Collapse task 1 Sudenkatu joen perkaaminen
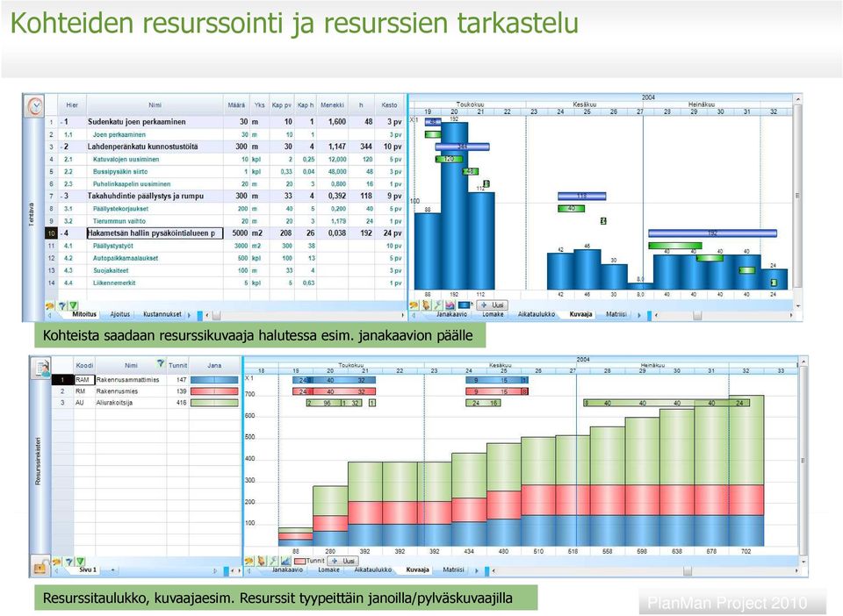843x616 pixels. coord(61,122)
